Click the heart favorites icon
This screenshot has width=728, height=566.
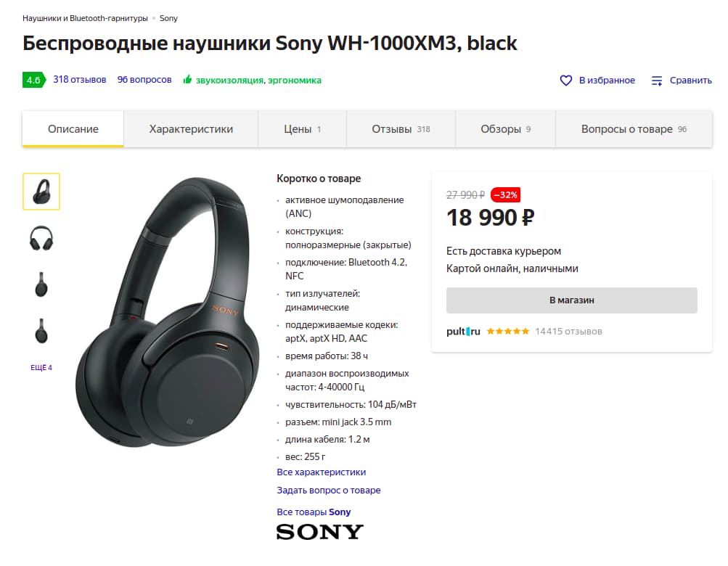565,81
